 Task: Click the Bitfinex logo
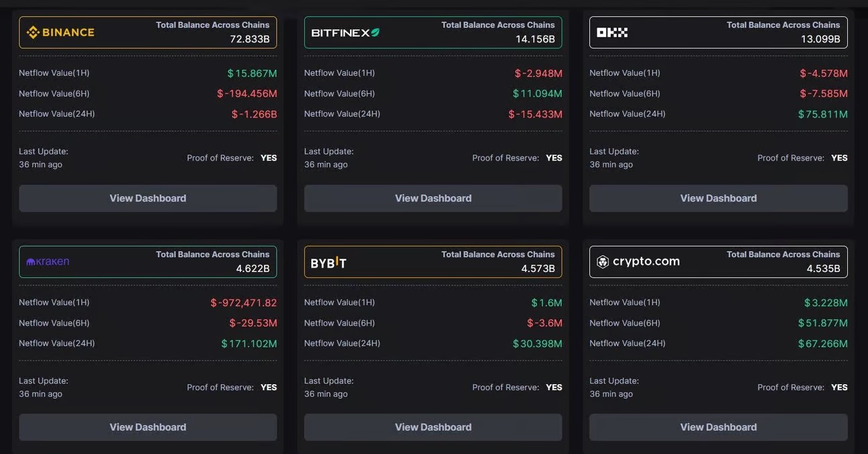[x=345, y=32]
